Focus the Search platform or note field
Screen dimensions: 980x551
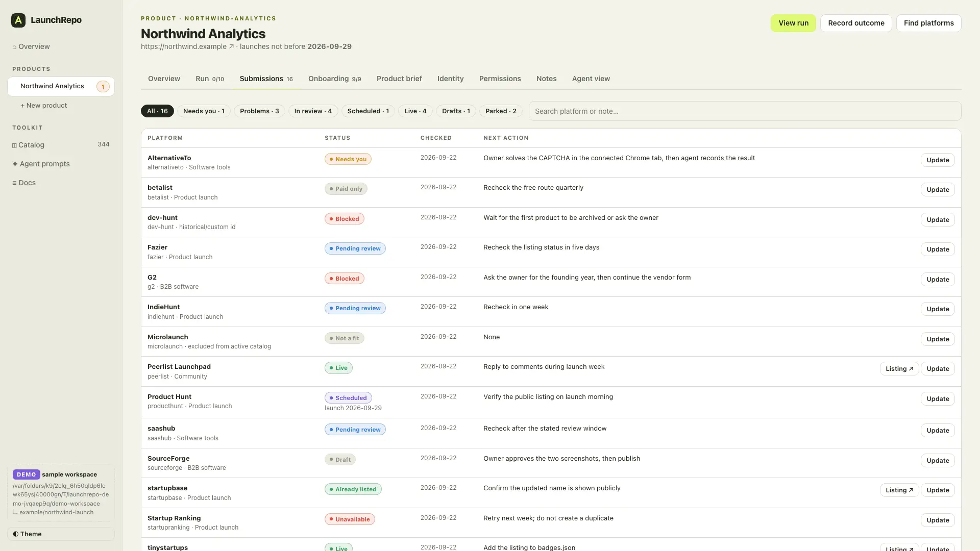tap(745, 111)
